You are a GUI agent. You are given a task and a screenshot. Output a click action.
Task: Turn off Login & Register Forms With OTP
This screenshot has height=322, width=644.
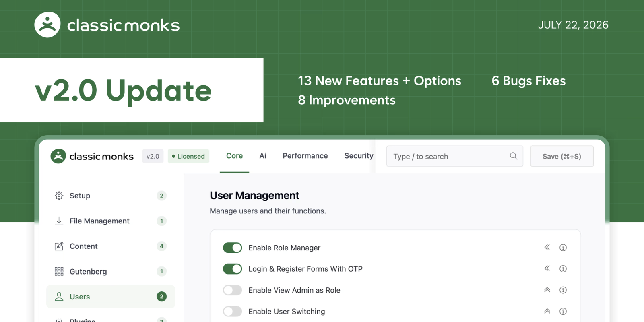coord(233,269)
